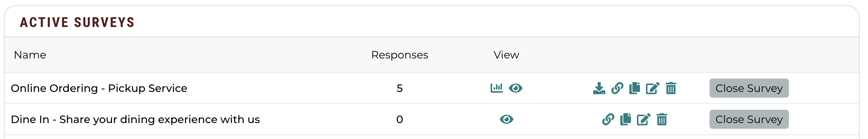Open results chart for Online Ordering survey

pos(496,88)
